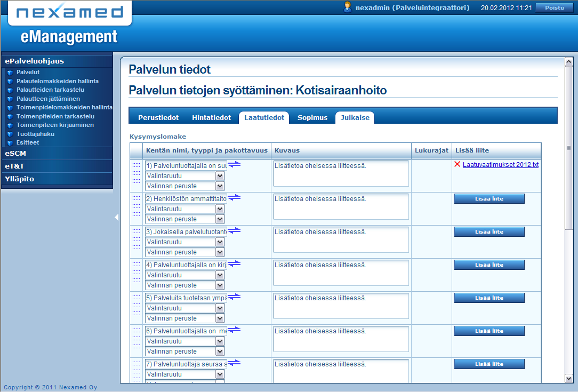Click the cube icon next to Esitteet

click(10, 143)
